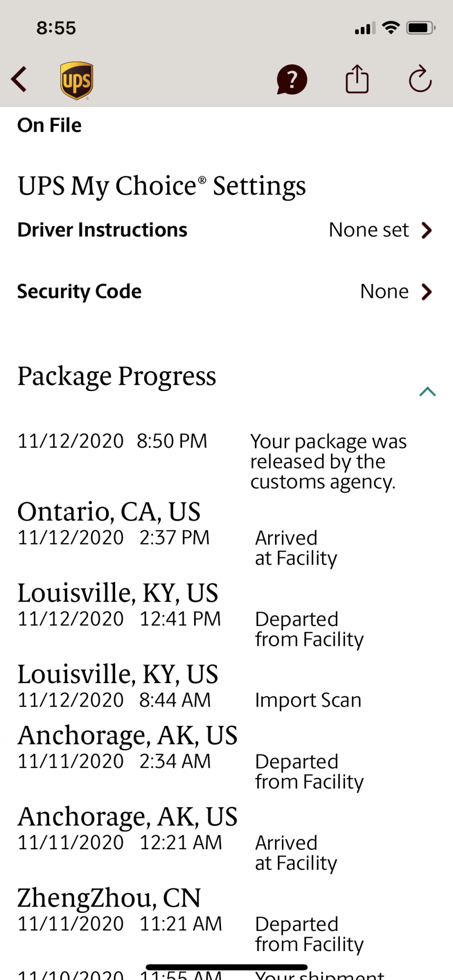
Task: Tap the battery status icon
Action: (x=420, y=28)
